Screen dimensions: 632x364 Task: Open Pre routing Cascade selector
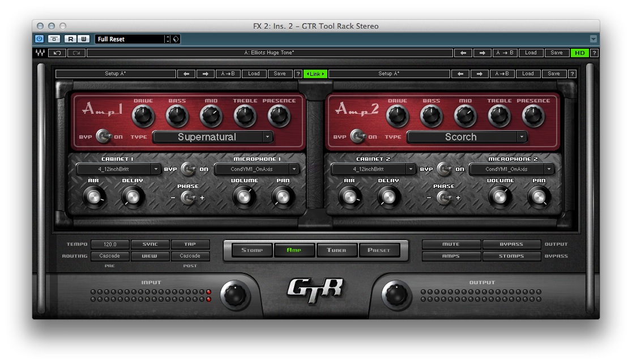110,256
